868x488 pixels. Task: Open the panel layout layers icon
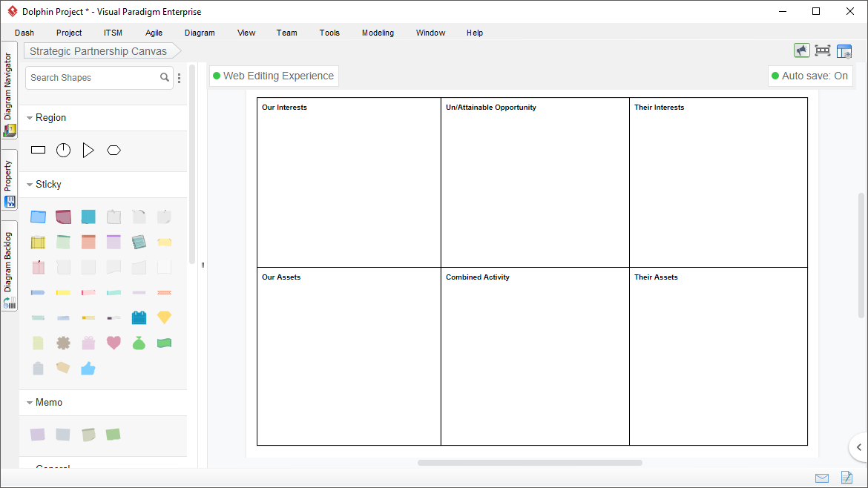tap(844, 51)
